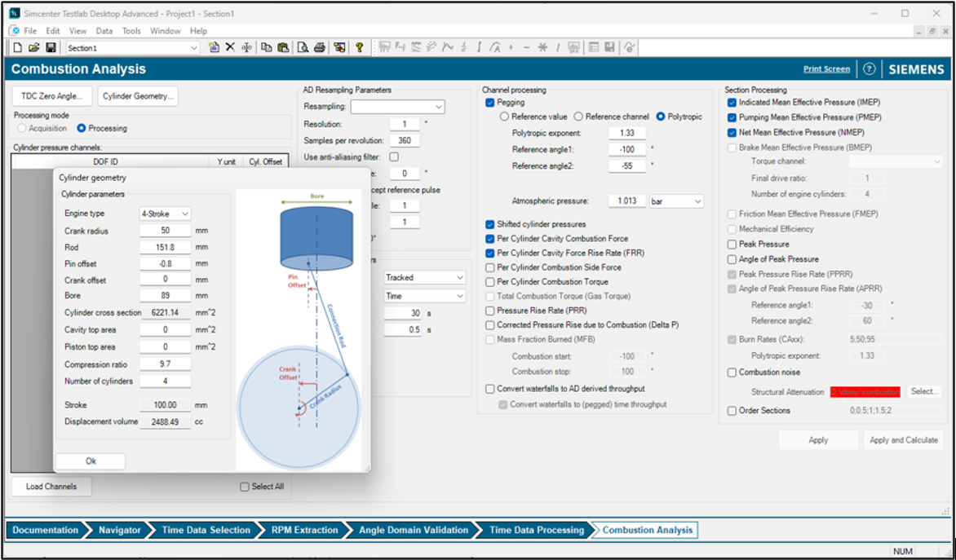Click the Compression ratio input field
The height and width of the screenshot is (560, 956).
tap(166, 364)
